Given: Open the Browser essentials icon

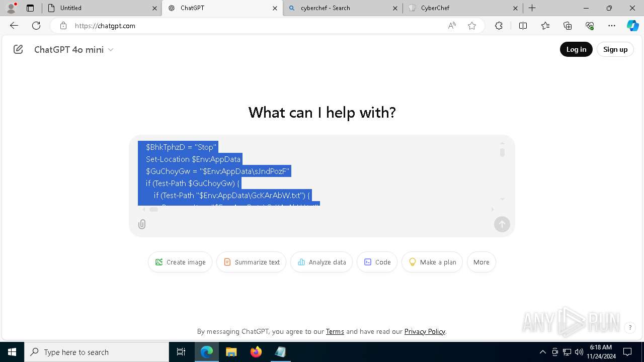Looking at the screenshot, I should click(590, 26).
